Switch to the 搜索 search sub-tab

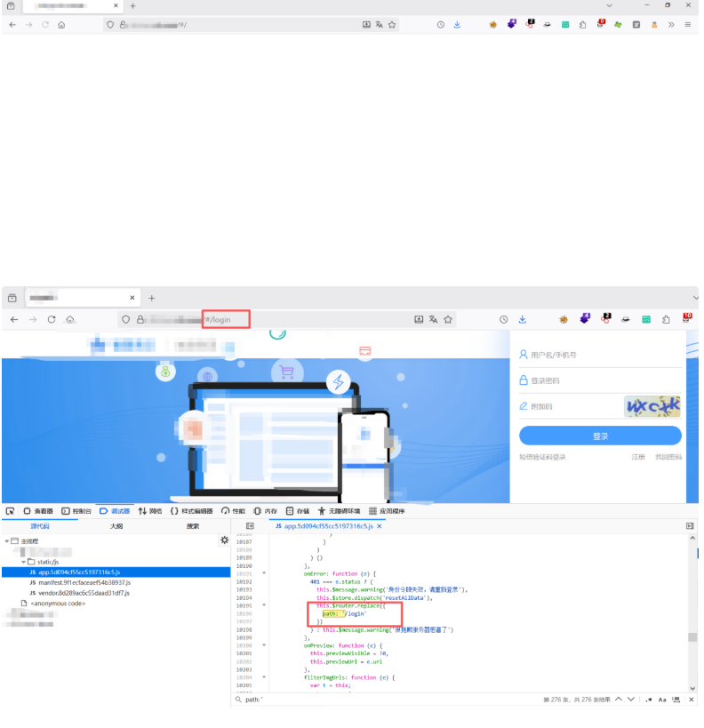click(x=193, y=526)
